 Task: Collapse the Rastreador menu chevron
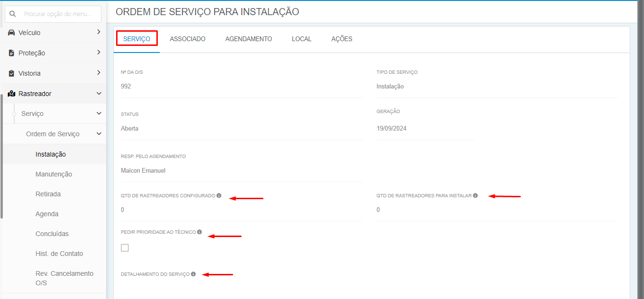tap(99, 94)
